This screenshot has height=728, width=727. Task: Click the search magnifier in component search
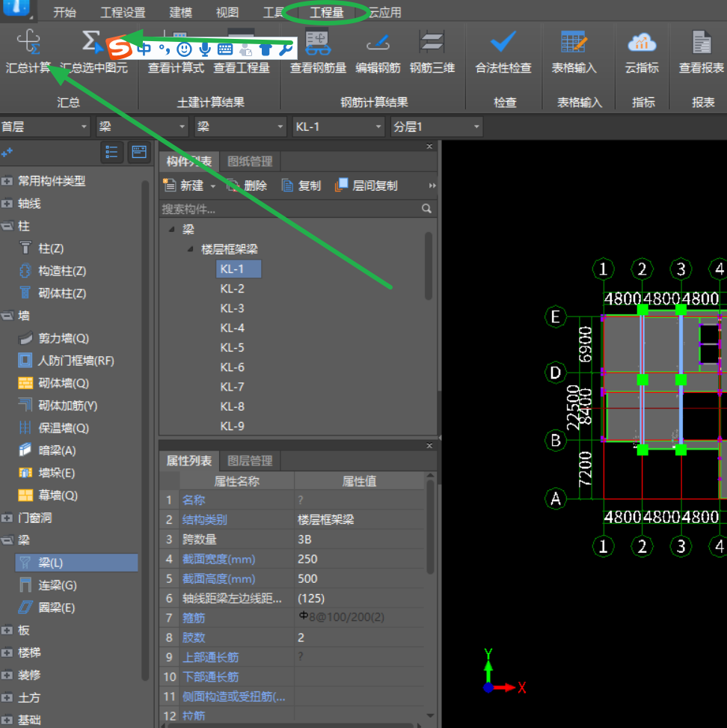pos(426,209)
